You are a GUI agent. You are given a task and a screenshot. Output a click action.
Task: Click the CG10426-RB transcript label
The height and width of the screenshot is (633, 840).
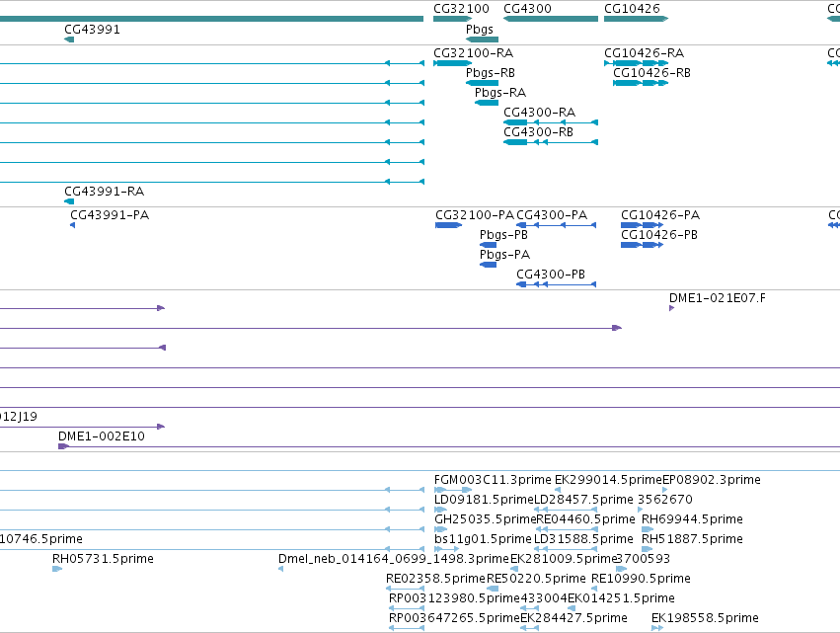(x=652, y=73)
